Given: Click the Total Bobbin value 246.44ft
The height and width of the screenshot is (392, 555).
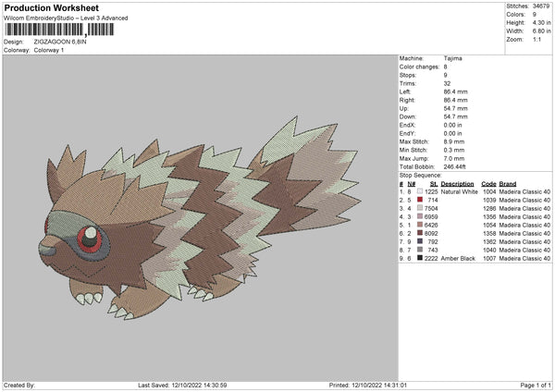Looking at the screenshot, I should [x=455, y=166].
